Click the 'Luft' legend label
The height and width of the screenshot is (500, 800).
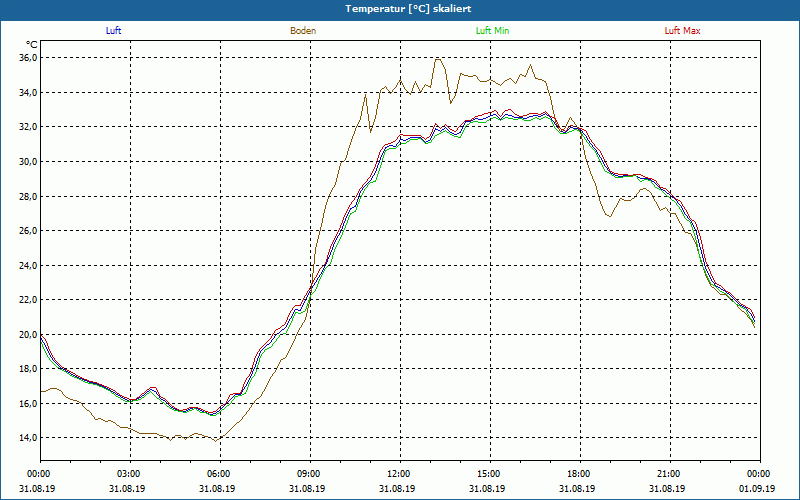click(x=113, y=31)
